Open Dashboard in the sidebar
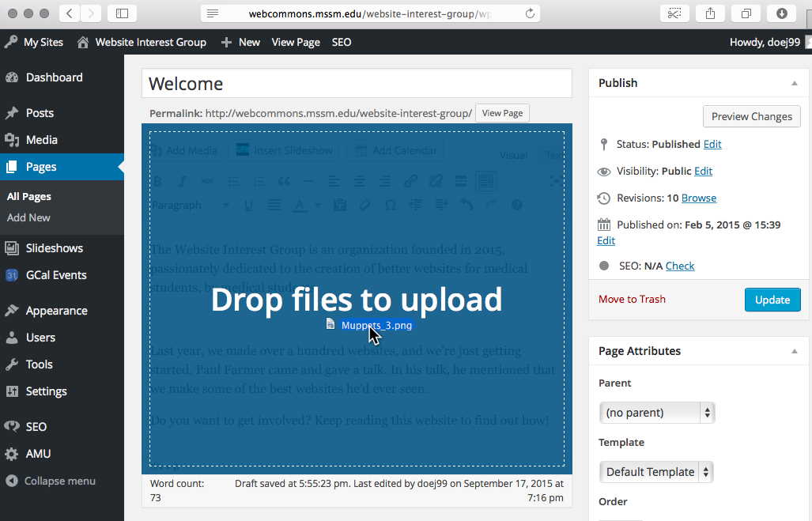The height and width of the screenshot is (521, 812). click(x=54, y=77)
